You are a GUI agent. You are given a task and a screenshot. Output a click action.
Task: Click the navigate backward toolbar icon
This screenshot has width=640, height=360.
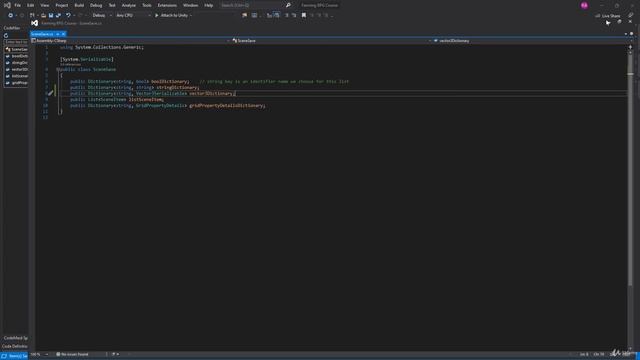click(10, 16)
